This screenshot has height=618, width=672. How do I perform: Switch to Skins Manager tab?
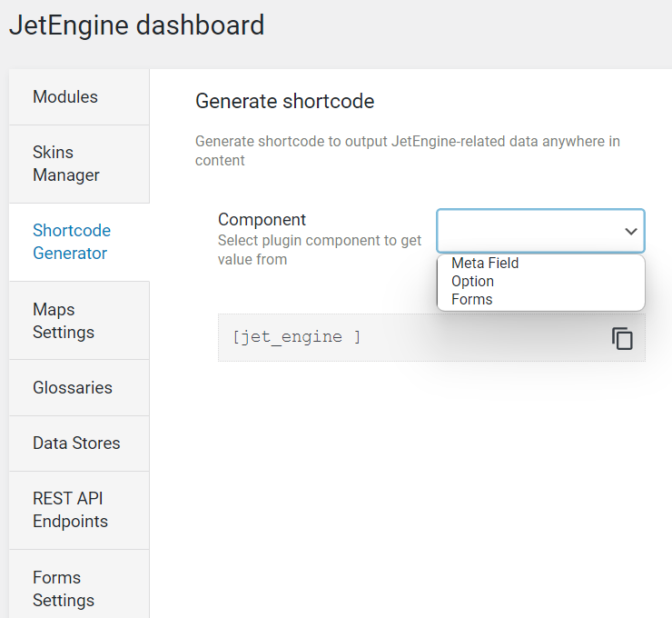pos(79,164)
